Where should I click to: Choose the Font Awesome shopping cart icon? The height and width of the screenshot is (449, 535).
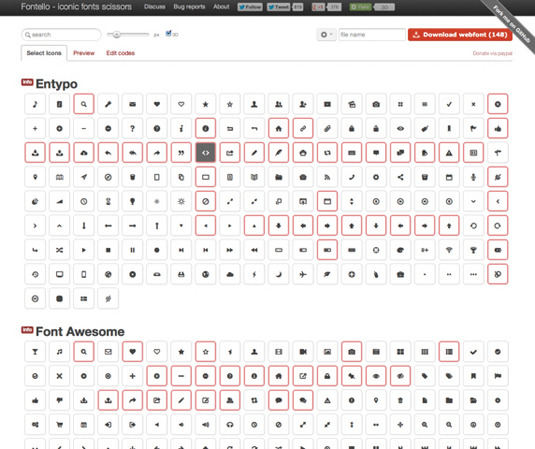pyautogui.click(x=59, y=424)
